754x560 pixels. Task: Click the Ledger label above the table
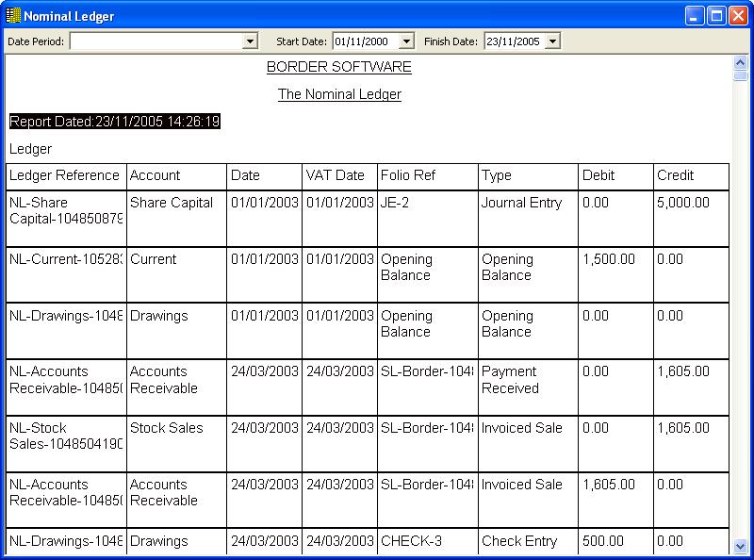pyautogui.click(x=30, y=149)
